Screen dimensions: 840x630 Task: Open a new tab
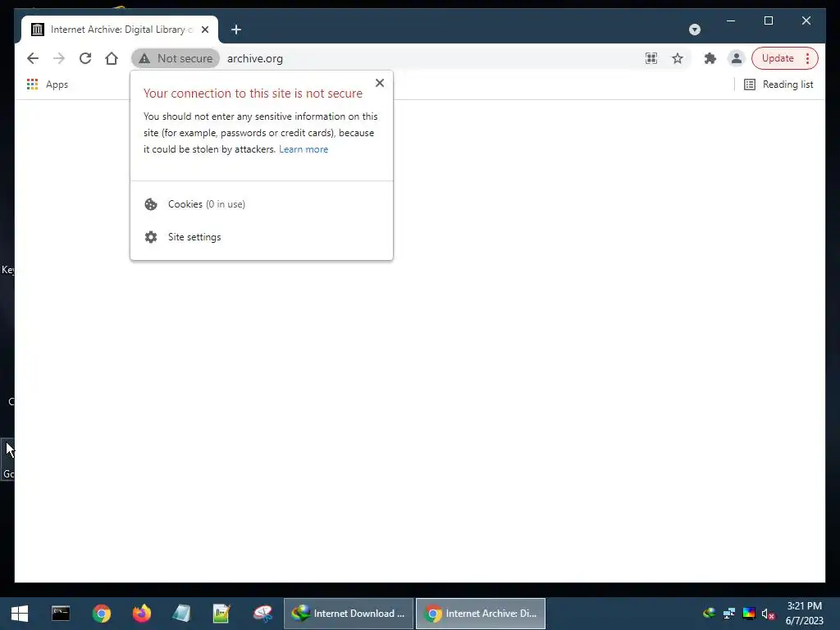[236, 30]
